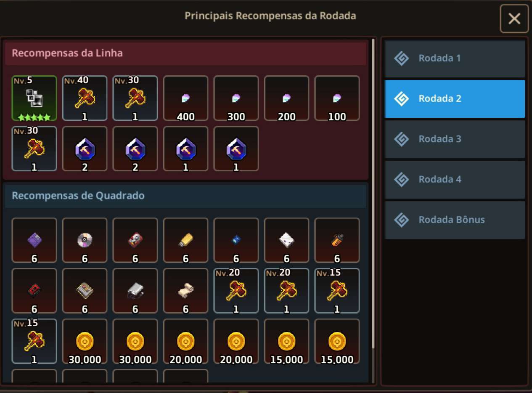Select the five-star Nv.5 green reward item
This screenshot has height=393, width=532.
click(x=34, y=98)
